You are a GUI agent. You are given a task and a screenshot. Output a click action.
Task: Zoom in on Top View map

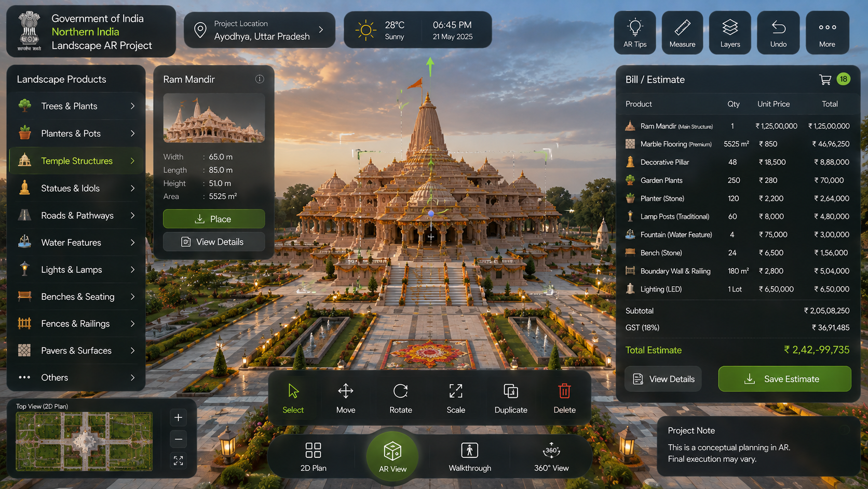(178, 417)
